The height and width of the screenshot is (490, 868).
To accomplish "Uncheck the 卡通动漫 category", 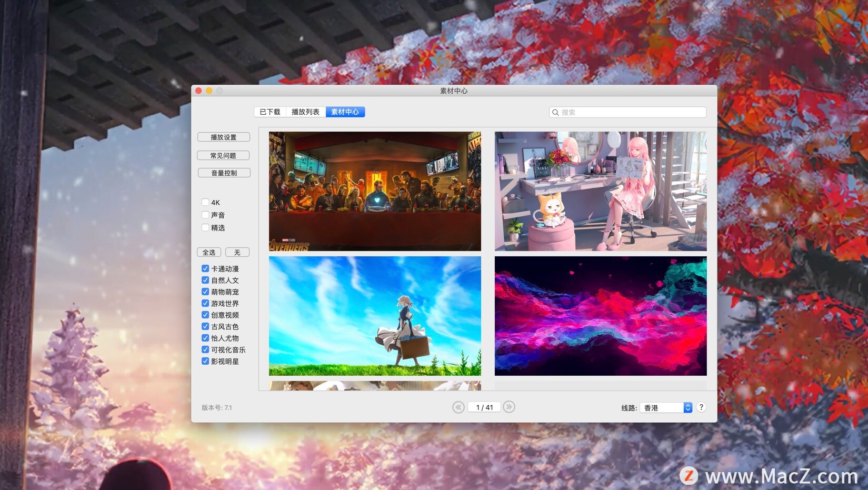I will [205, 268].
